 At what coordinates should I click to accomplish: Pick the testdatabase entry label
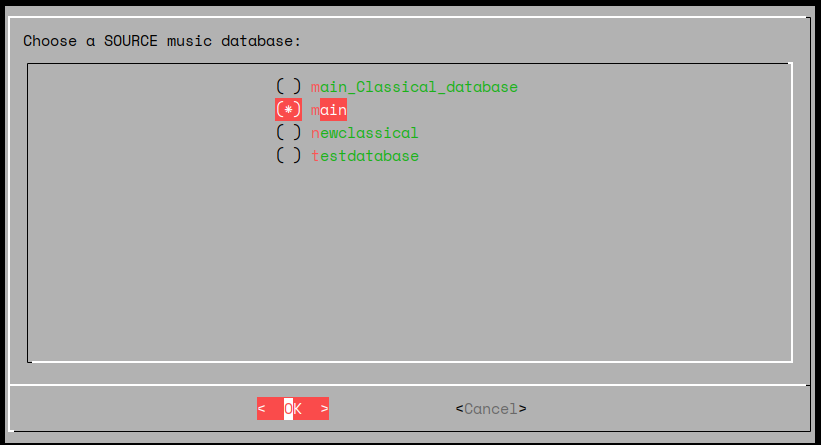pyautogui.click(x=364, y=156)
